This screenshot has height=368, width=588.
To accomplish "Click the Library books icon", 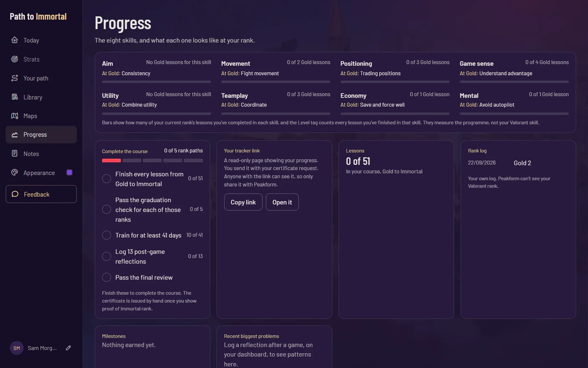I will (15, 97).
